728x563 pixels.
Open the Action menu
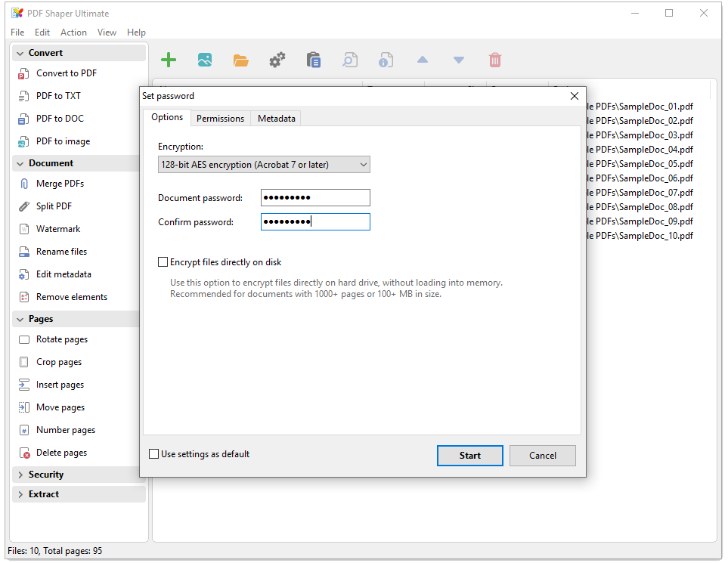coord(73,32)
